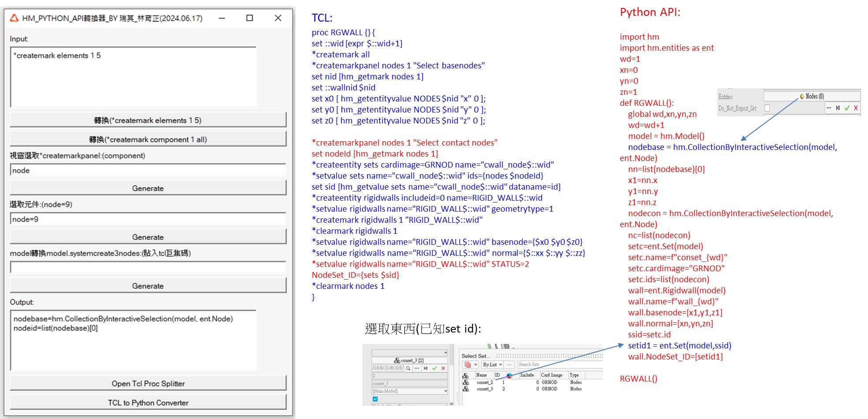Click ellipsis icon next to Do_Not_Export_Set
Screen dimensions: 868x419
click(x=829, y=108)
